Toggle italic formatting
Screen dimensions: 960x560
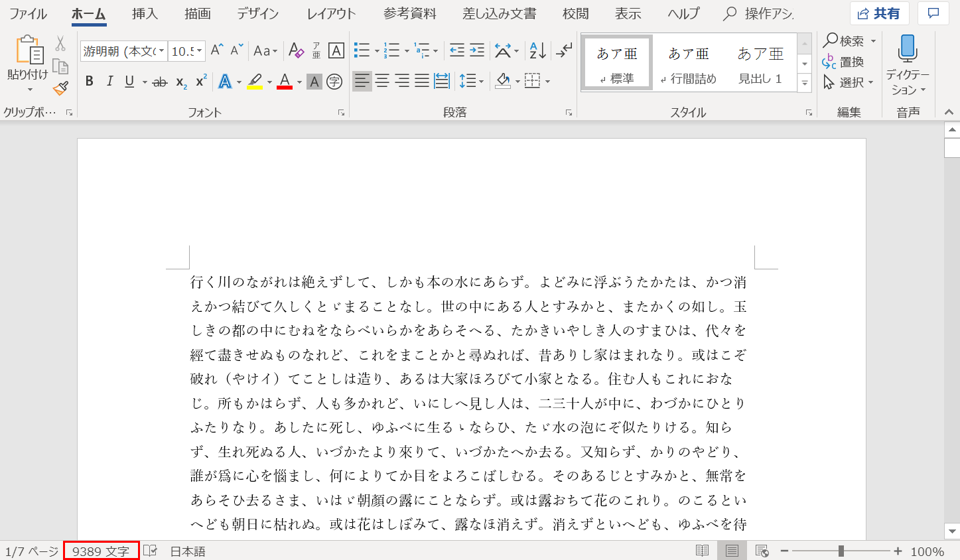coord(109,82)
